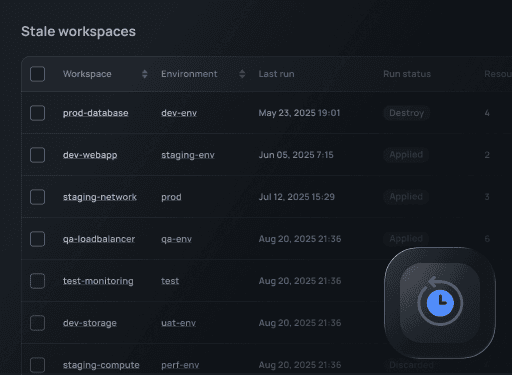Screen dimensions: 512x375
Task: Click resource count 6 in qa-loadbalancer row
Action: point(487,239)
